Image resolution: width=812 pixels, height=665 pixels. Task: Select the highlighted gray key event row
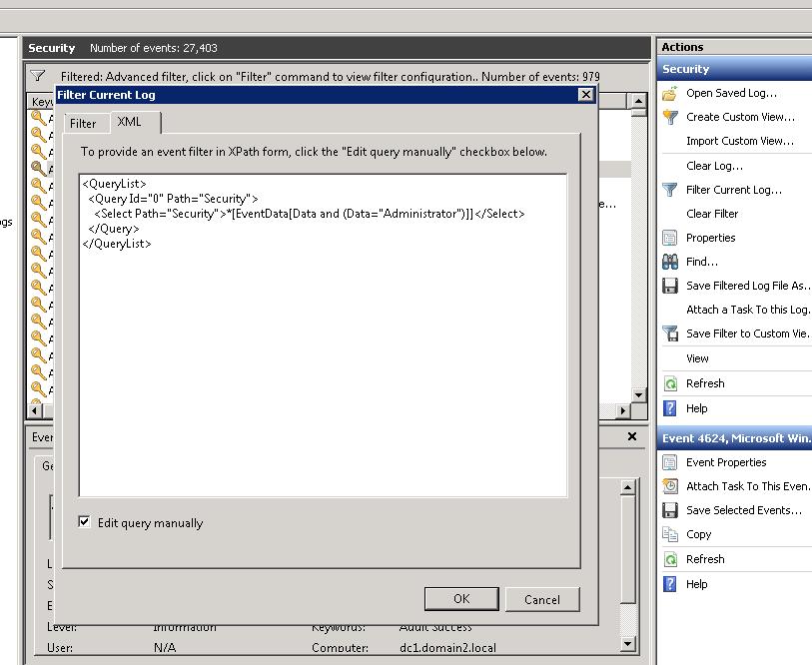(41, 169)
